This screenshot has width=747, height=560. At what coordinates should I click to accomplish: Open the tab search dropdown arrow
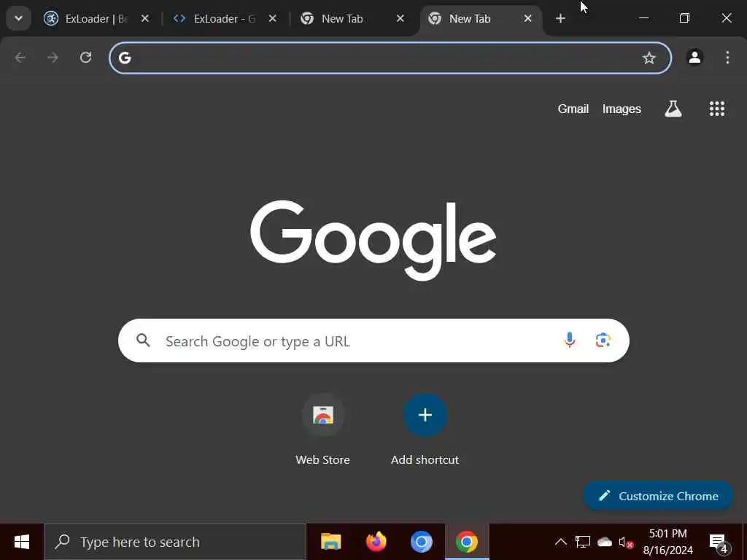click(18, 18)
